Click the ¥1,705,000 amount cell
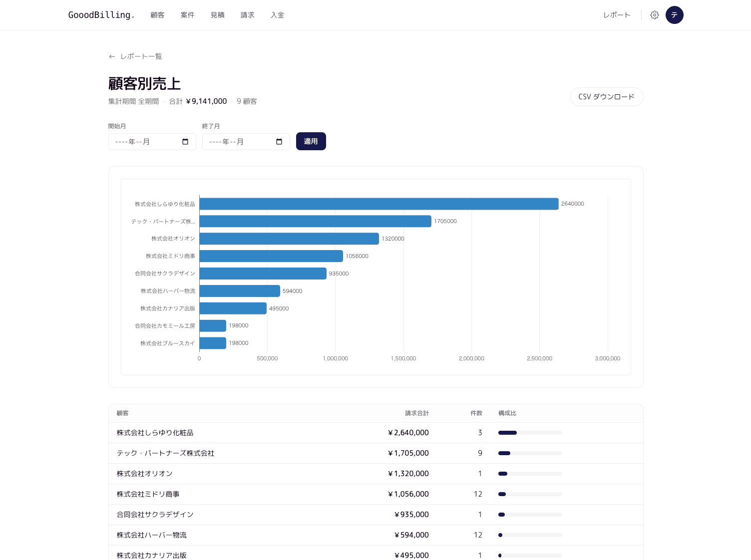The width and height of the screenshot is (751, 560). point(408,453)
